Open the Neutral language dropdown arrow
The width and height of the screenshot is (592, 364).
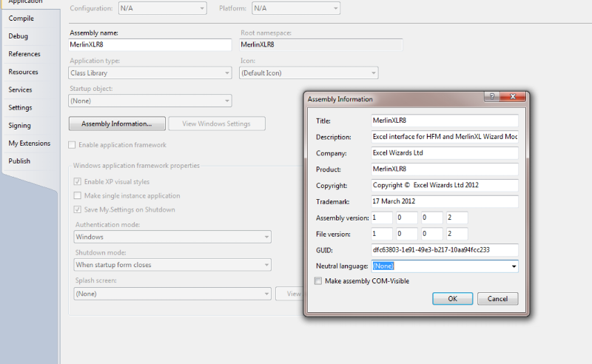[514, 266]
